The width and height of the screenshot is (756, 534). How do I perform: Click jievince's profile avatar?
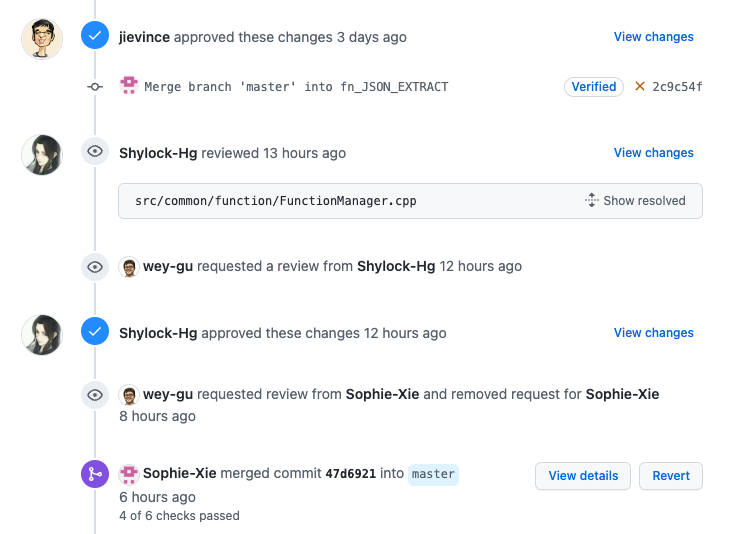click(42, 39)
